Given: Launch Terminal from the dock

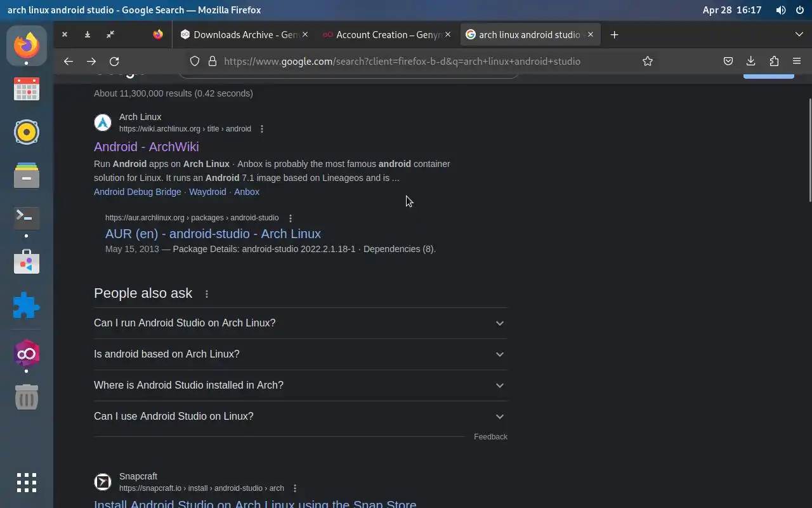Looking at the screenshot, I should point(27,218).
